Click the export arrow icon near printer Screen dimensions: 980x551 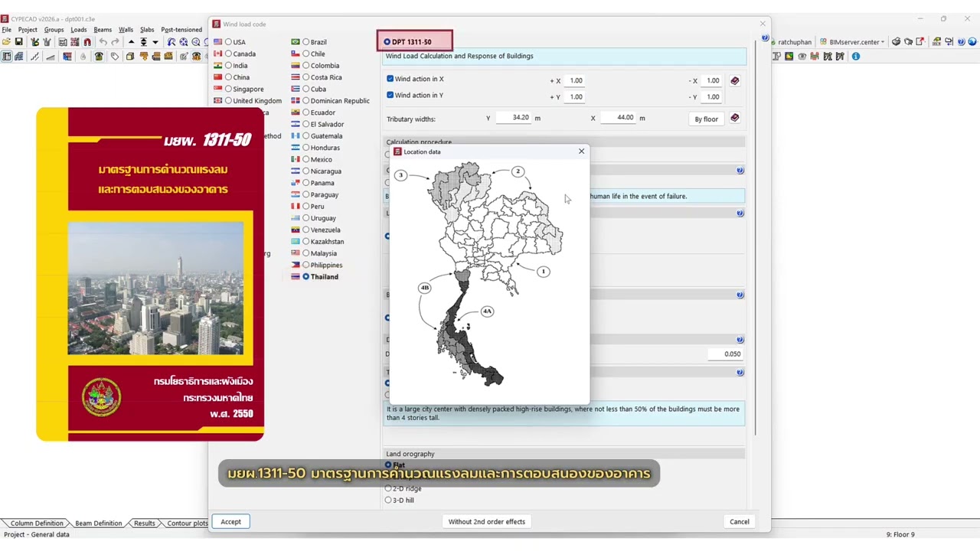920,42
